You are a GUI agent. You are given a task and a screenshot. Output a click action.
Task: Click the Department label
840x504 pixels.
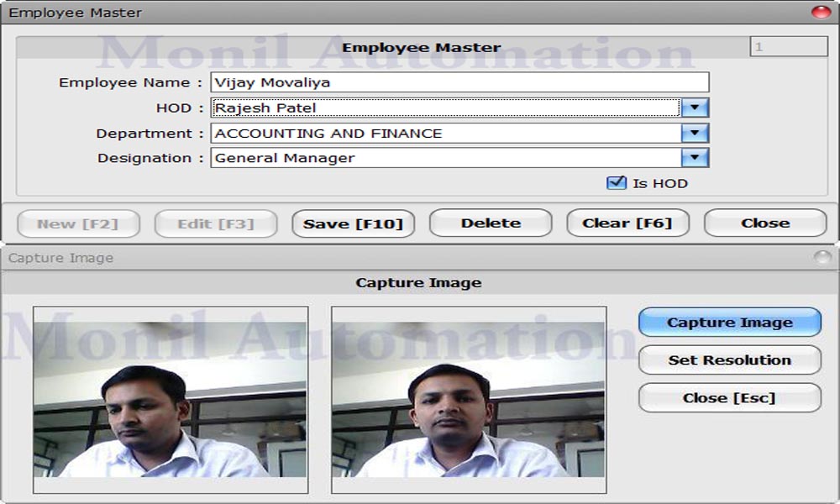pyautogui.click(x=150, y=134)
